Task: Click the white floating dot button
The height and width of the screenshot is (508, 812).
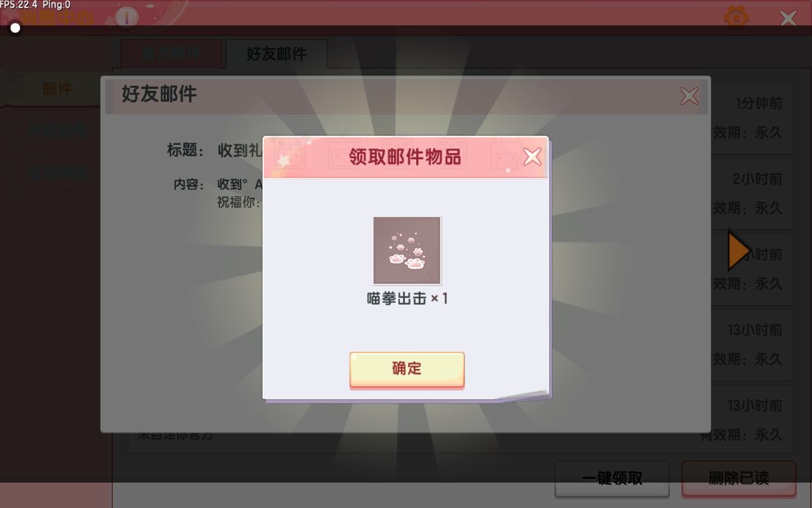Action: click(15, 28)
